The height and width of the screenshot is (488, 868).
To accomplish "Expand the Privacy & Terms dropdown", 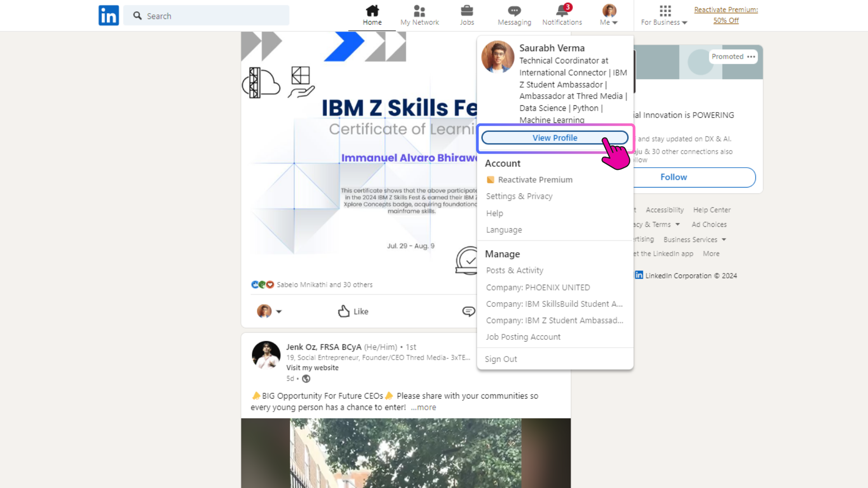I will point(655,224).
